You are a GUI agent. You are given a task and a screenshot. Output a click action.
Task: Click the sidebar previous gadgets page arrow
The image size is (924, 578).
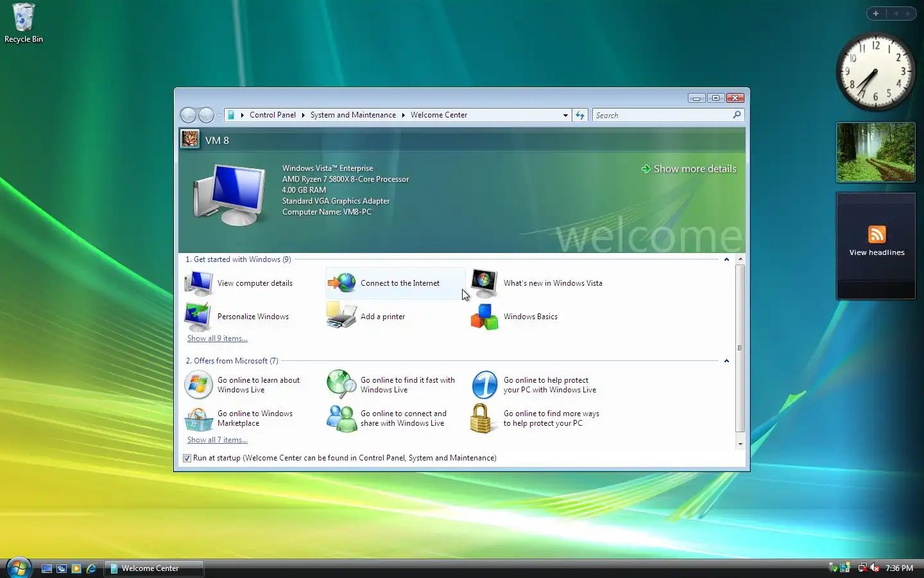[896, 13]
